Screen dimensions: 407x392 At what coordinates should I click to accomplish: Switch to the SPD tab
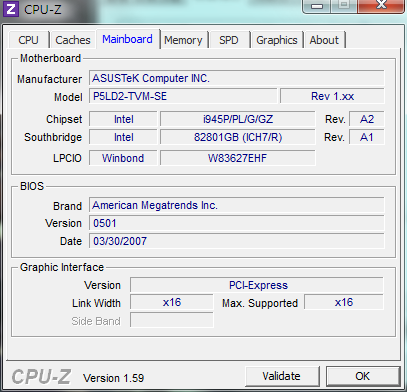[x=229, y=40]
